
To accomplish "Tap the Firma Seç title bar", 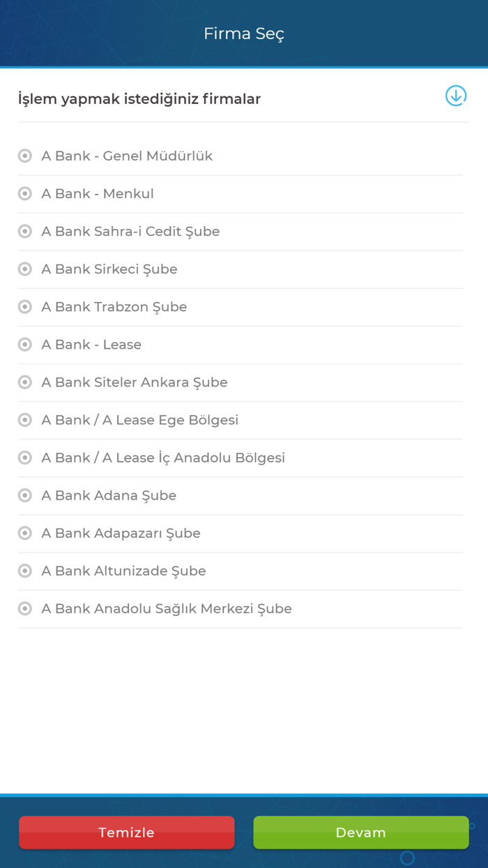I will tap(244, 33).
